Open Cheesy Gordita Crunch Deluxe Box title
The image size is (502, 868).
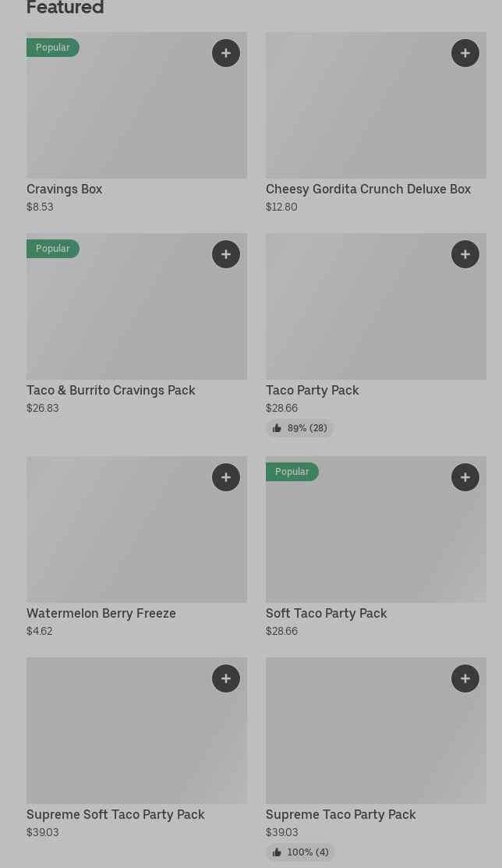click(x=368, y=190)
